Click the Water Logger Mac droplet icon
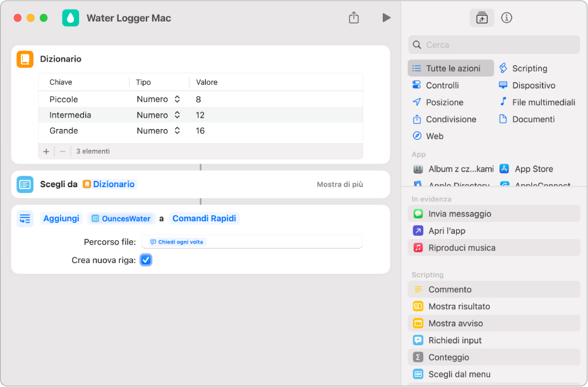 (x=71, y=18)
